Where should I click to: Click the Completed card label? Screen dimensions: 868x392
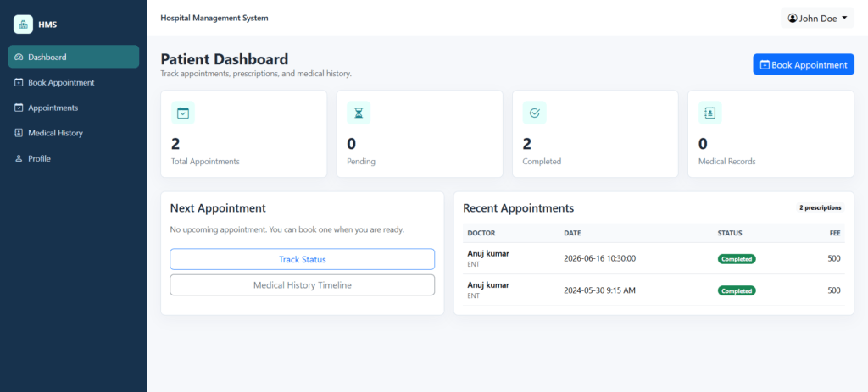pos(542,162)
